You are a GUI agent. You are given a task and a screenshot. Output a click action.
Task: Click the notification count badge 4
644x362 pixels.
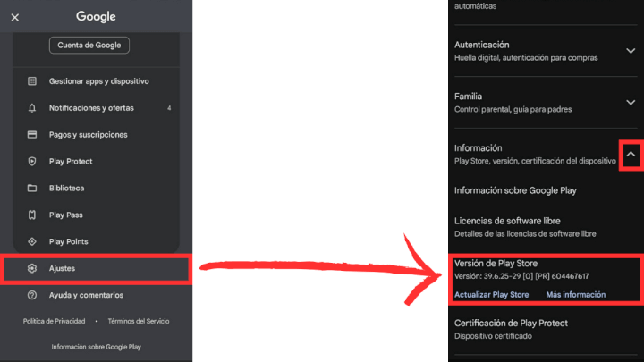[169, 108]
